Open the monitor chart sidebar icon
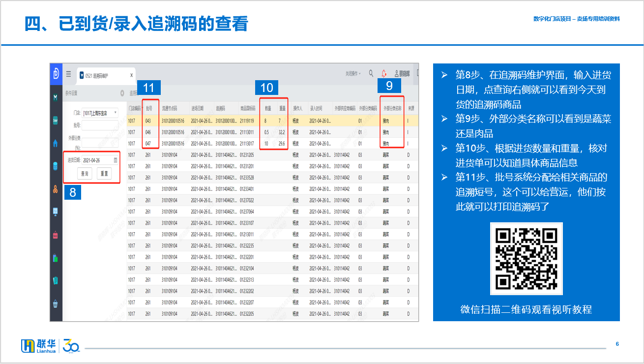 [x=56, y=212]
